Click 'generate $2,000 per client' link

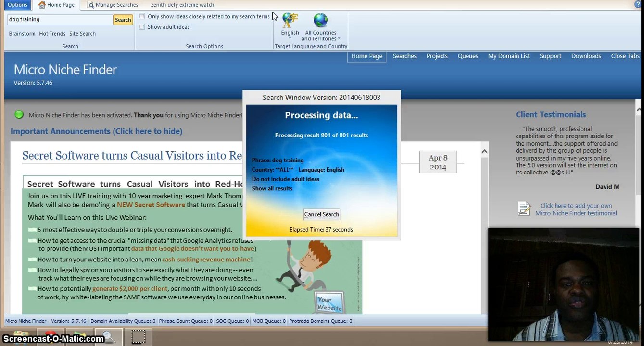[130, 289]
